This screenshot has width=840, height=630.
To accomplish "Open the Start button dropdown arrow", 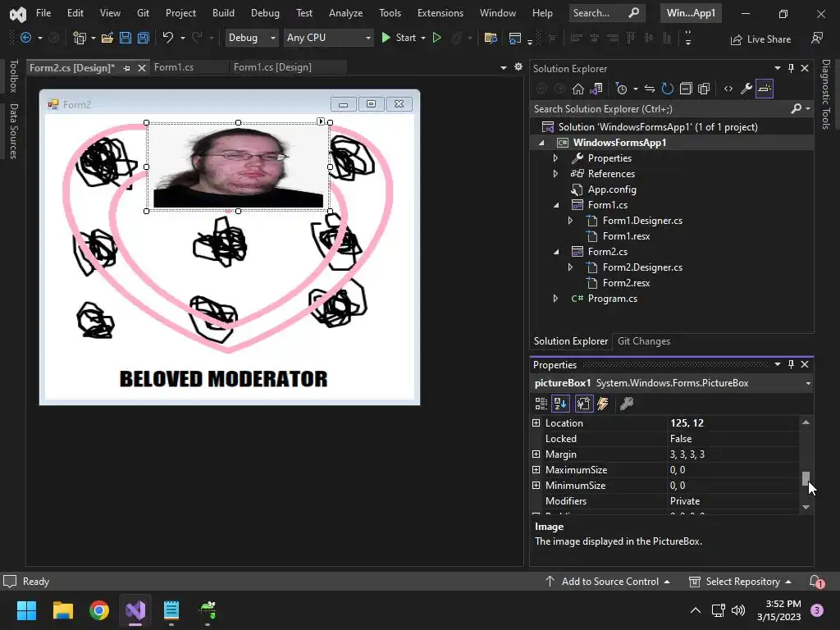I will coord(423,38).
